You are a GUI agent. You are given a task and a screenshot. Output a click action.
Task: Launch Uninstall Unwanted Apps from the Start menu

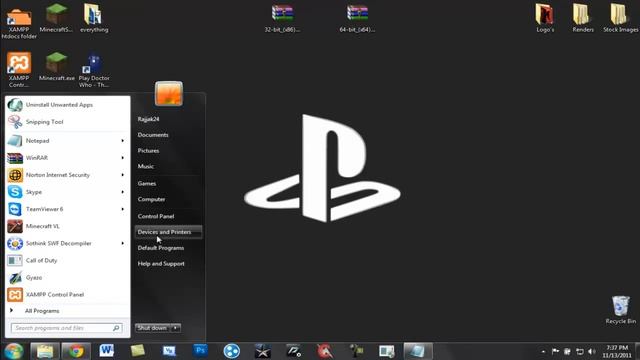[x=68, y=105]
